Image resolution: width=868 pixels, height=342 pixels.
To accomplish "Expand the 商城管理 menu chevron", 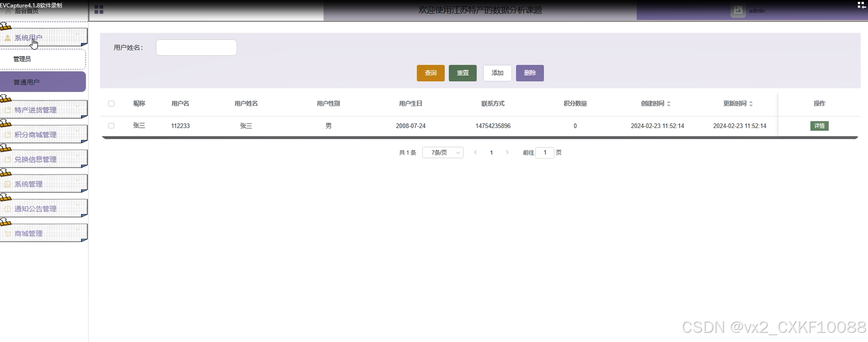I will [x=77, y=230].
